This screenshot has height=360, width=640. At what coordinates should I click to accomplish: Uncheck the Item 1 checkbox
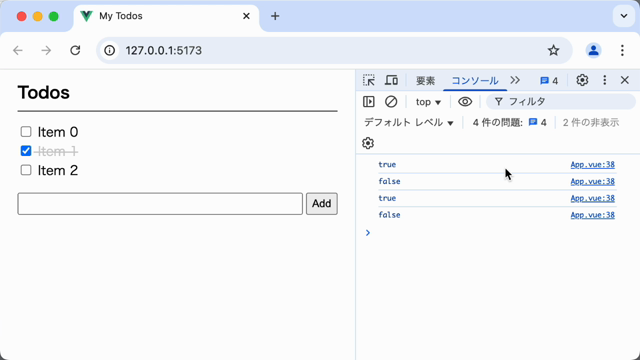(26, 151)
